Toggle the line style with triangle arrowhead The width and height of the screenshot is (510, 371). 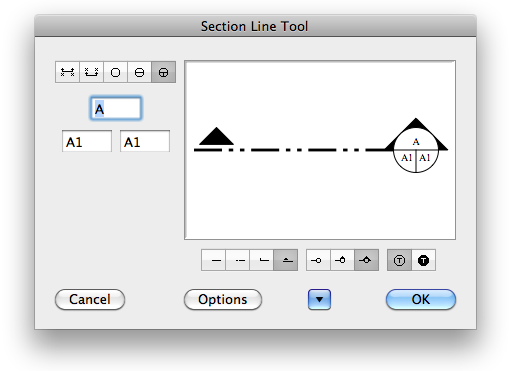286,260
